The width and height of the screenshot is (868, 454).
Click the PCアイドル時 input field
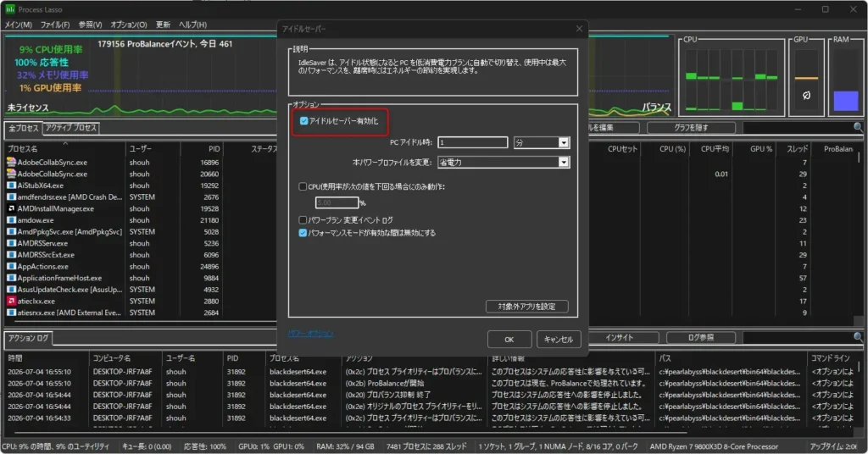tap(473, 142)
